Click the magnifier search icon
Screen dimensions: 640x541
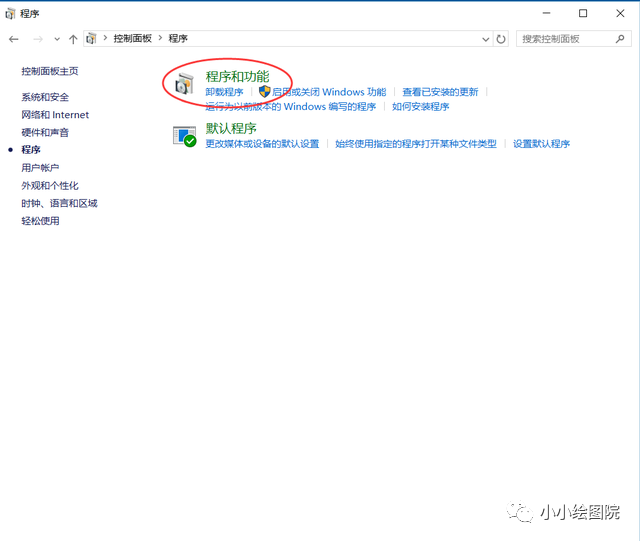[x=620, y=39]
